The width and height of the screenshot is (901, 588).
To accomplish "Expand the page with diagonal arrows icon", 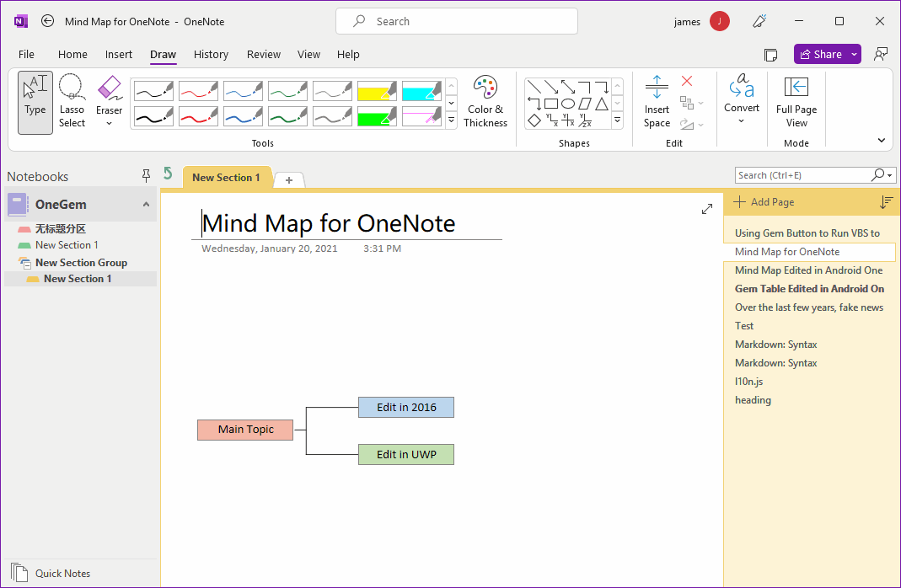I will click(707, 209).
